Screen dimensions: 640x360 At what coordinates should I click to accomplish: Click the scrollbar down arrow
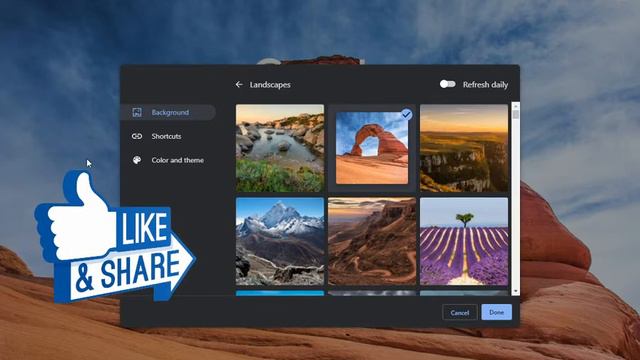[x=516, y=291]
